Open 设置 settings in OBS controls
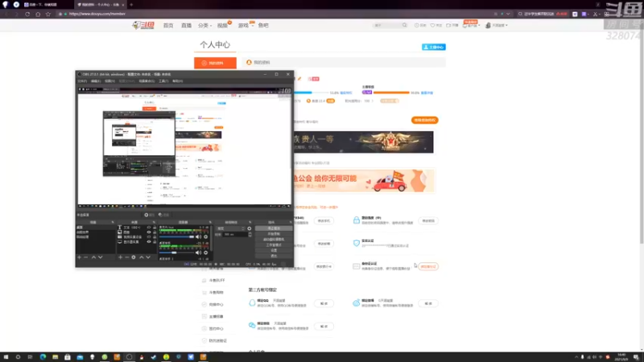Screen dimensions: 644x362 pos(274,250)
